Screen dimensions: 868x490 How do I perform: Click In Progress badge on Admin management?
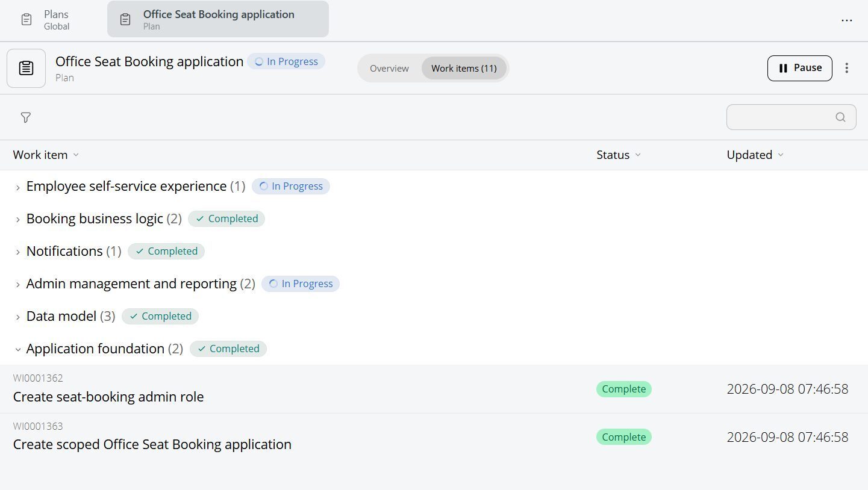coord(301,284)
